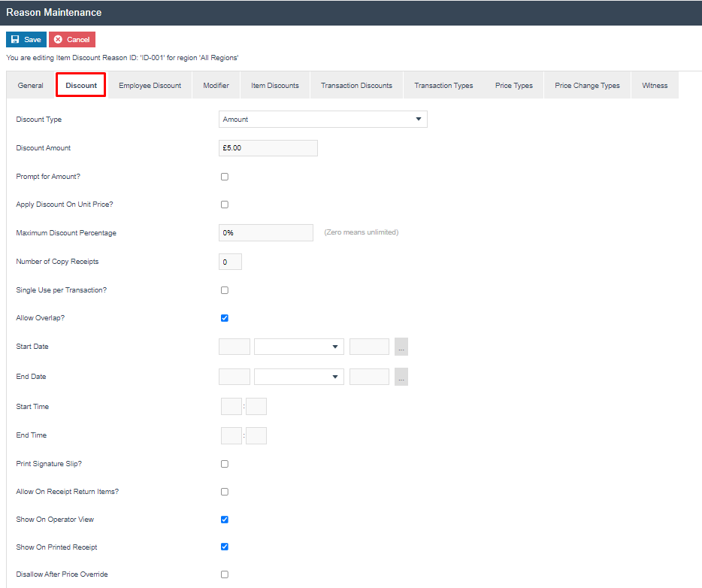Viewport: 702px width, 588px height.
Task: Click the Start Time minutes field
Action: [x=256, y=406]
